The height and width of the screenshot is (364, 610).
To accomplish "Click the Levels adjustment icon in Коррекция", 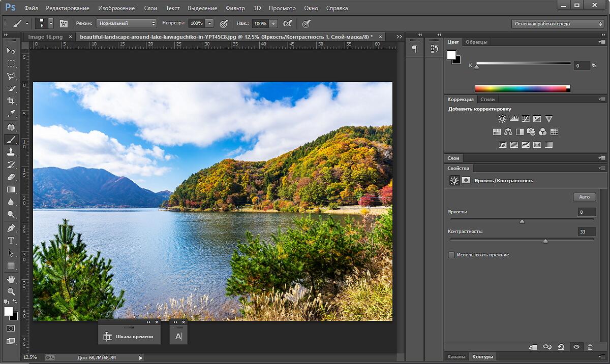I will tap(514, 119).
